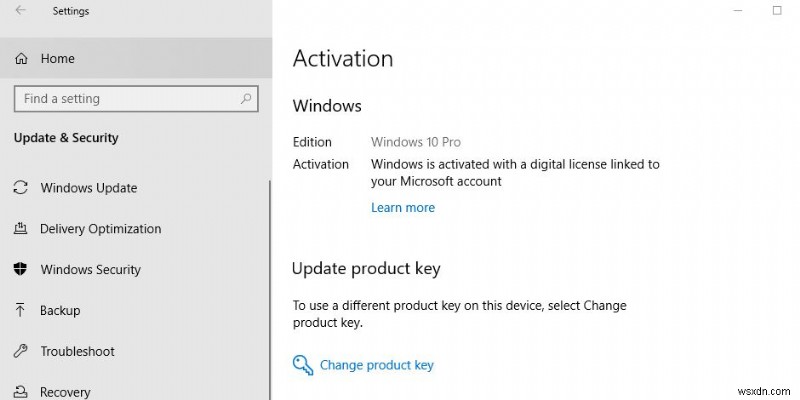Follow the Learn more link
This screenshot has width=800, height=400.
coord(403,208)
